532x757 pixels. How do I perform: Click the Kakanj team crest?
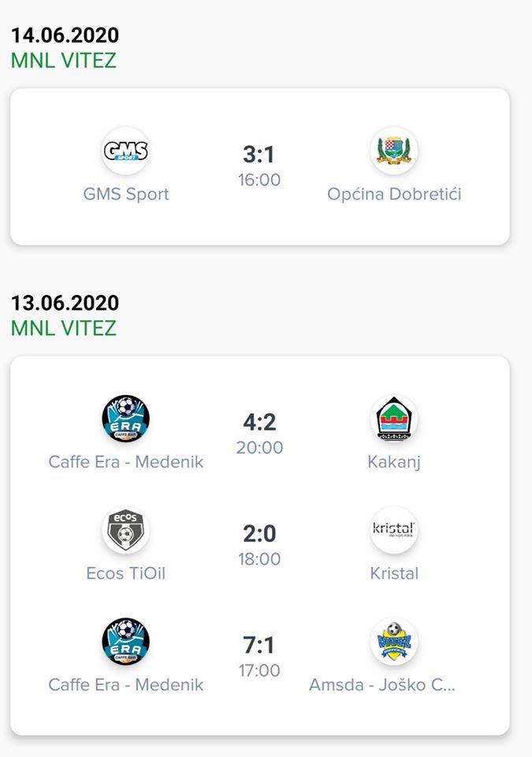click(x=394, y=419)
